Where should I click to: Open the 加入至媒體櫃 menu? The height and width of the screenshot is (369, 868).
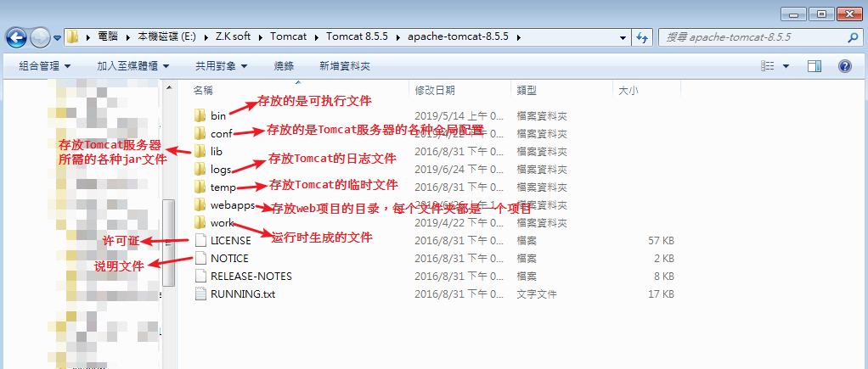pos(132,66)
